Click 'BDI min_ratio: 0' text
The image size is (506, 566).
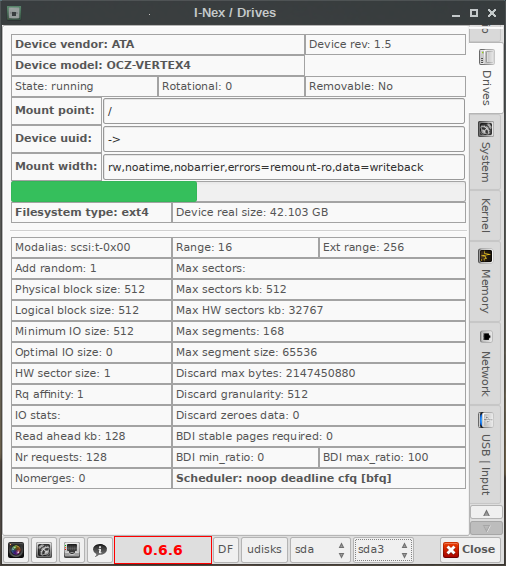coord(220,457)
